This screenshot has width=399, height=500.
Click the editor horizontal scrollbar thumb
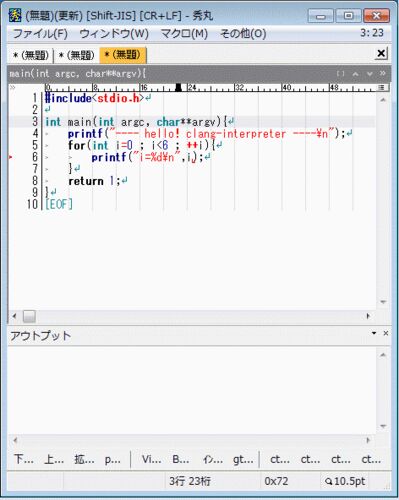click(x=29, y=316)
